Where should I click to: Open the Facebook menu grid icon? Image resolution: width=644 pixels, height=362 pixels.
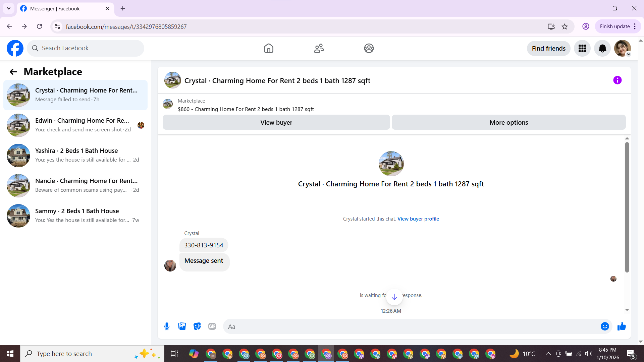[x=582, y=49]
